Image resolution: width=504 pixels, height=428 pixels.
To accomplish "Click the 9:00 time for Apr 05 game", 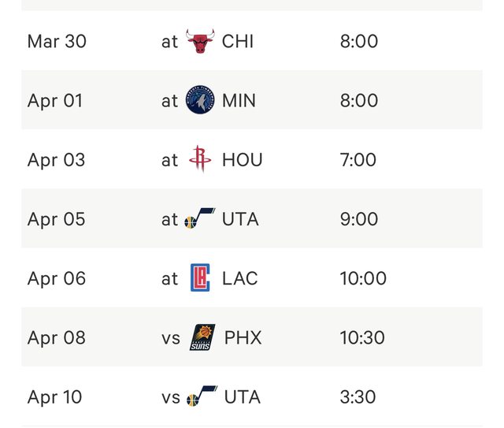I will point(359,219).
